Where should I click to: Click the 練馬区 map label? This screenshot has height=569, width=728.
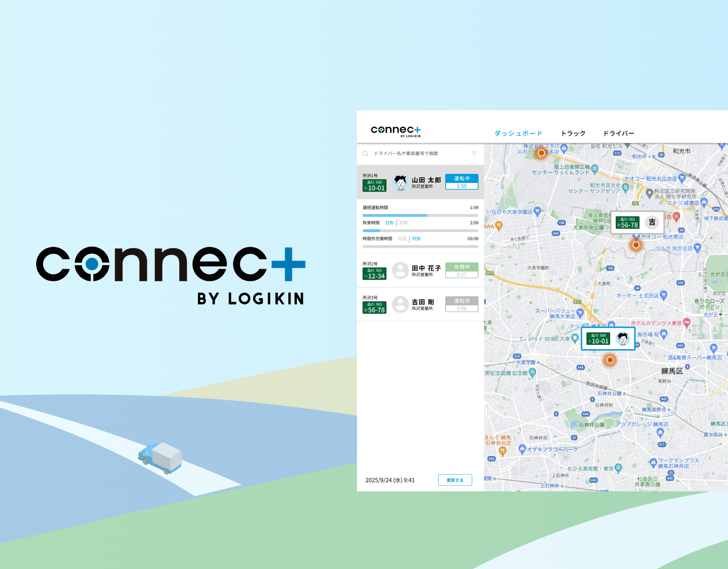pos(672,371)
